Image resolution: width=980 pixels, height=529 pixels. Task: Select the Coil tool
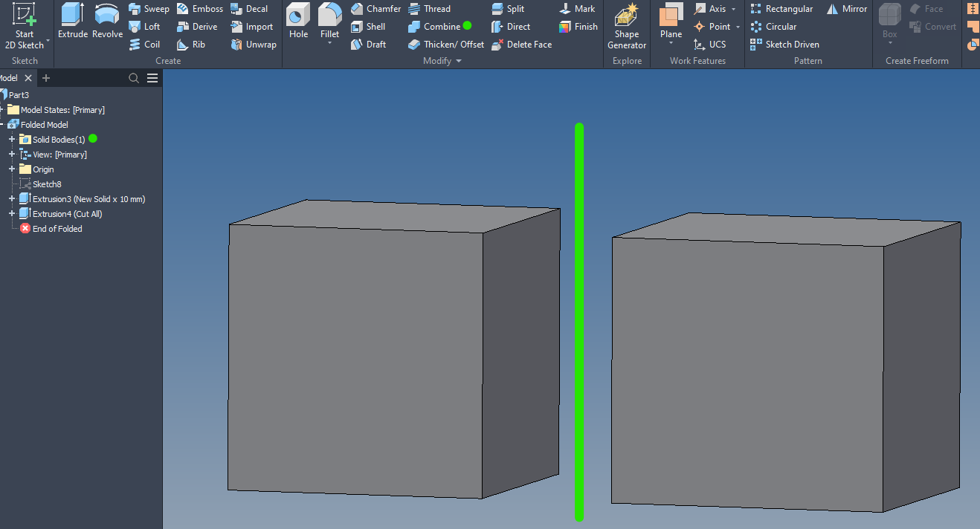tap(144, 45)
